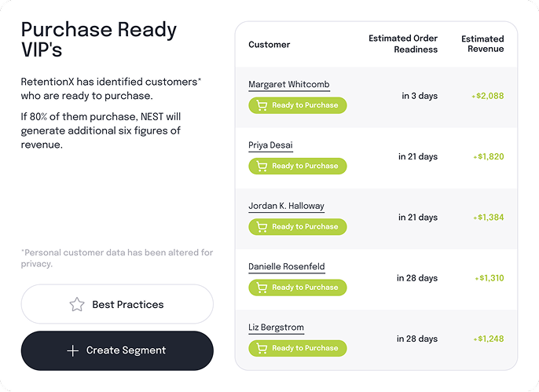Screen dimensions: 539x392
Task: Open Priya Desai's customer profile link
Action: coord(270,145)
